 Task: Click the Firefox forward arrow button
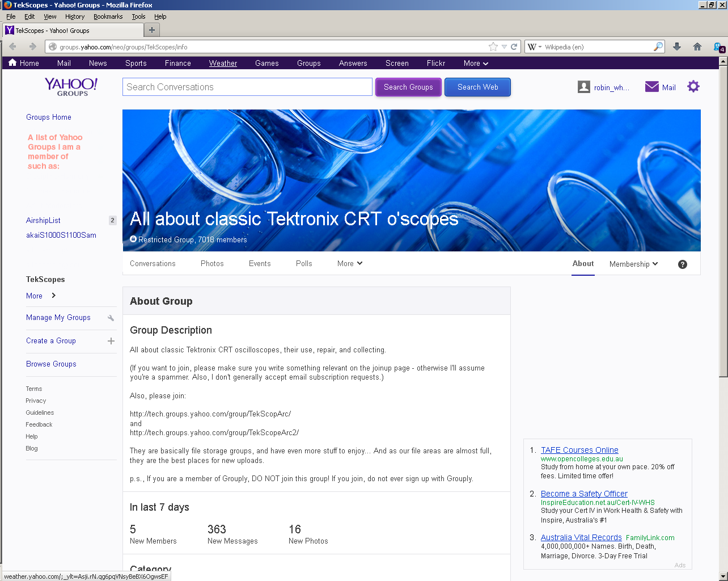(x=32, y=47)
